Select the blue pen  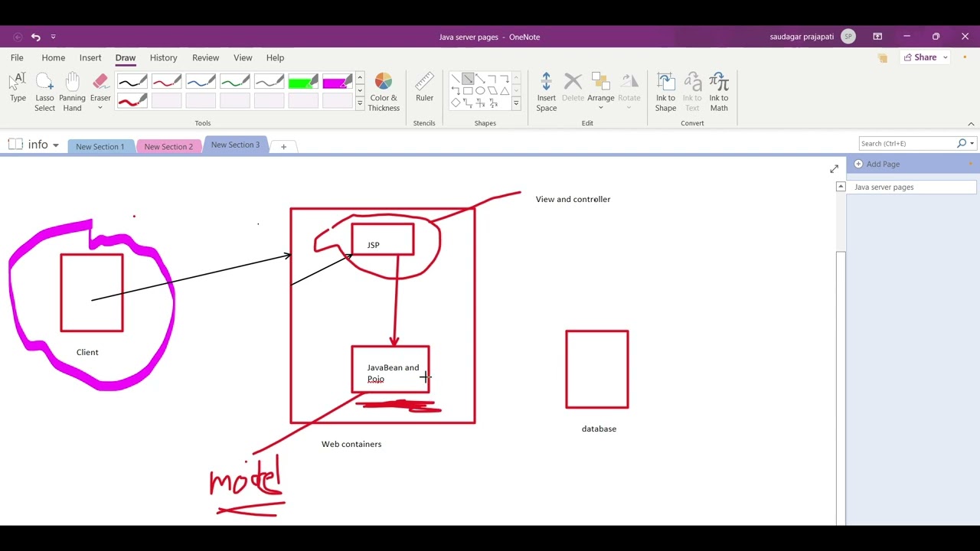[x=201, y=82]
